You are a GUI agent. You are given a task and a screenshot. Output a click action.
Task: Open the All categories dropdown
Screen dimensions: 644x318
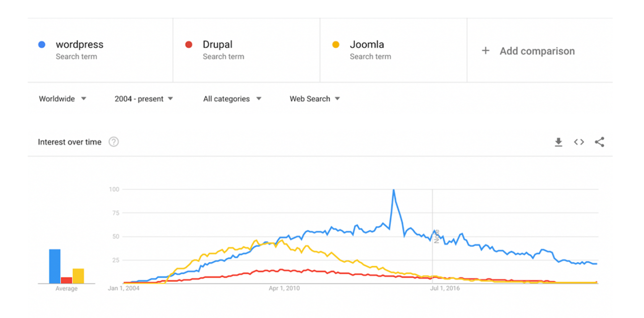[x=232, y=99]
